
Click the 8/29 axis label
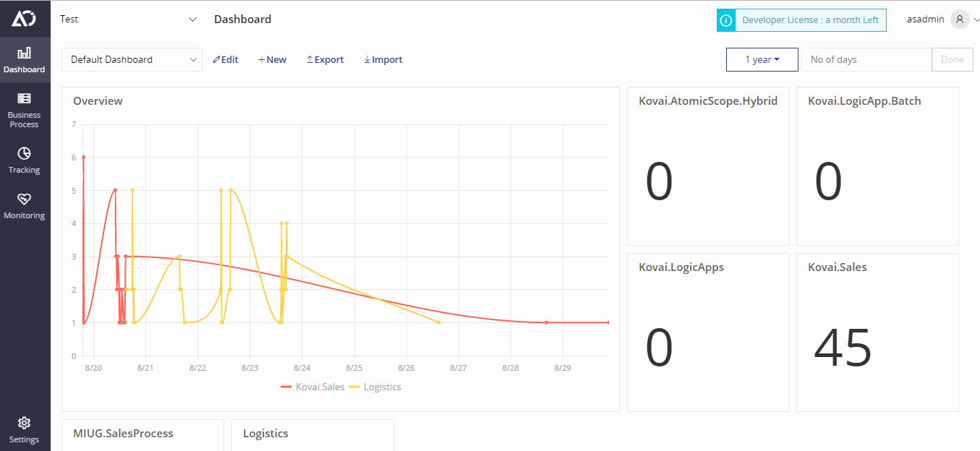coord(563,368)
